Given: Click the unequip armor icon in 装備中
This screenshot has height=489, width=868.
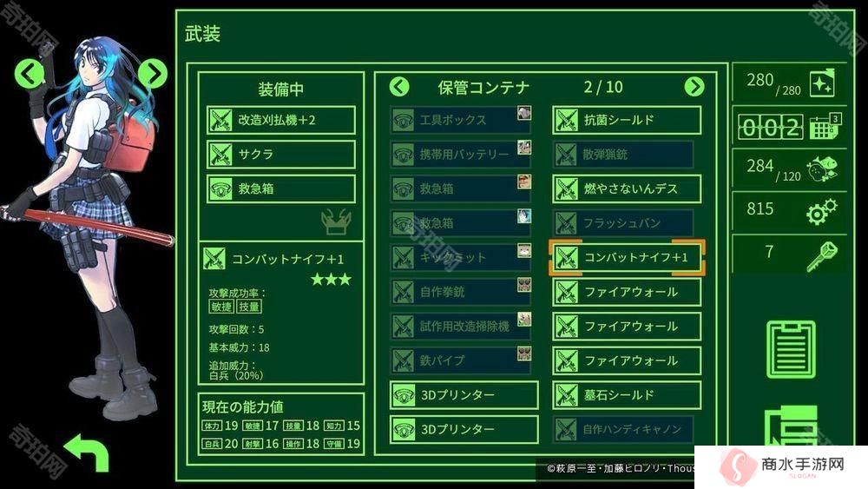Looking at the screenshot, I should tap(336, 221).
